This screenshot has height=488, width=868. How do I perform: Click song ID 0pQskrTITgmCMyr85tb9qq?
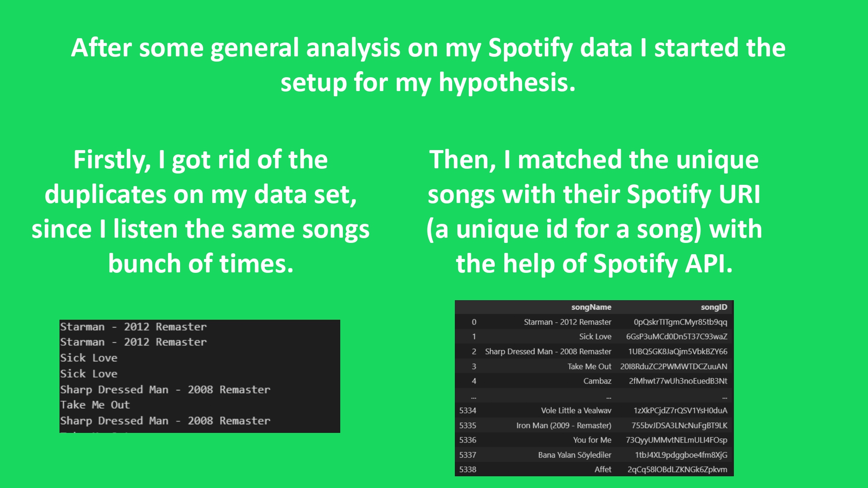[680, 322]
